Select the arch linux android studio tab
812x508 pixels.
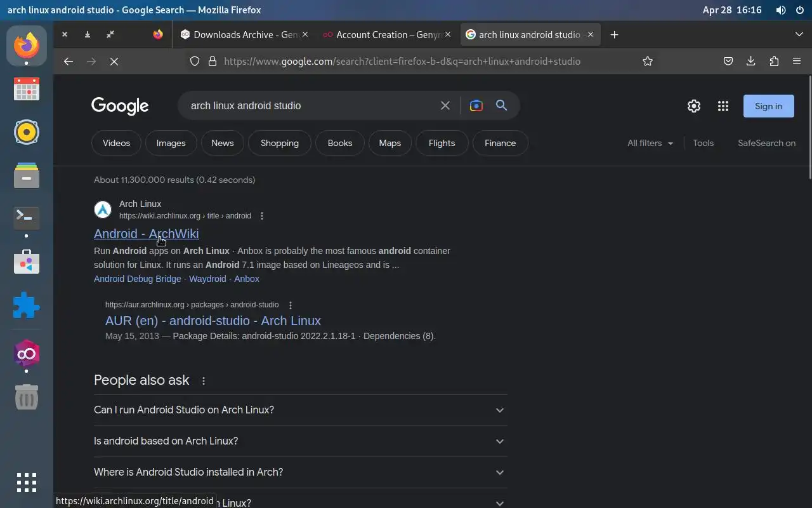pos(530,35)
